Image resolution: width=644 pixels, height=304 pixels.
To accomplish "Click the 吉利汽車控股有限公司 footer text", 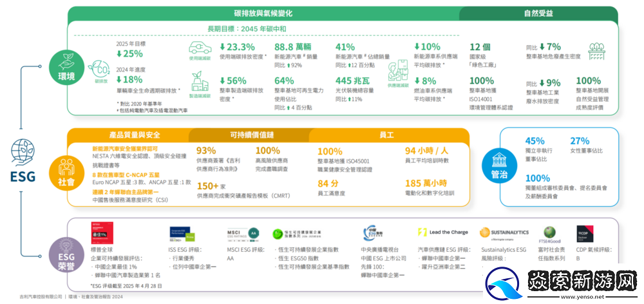I will pos(40,296).
